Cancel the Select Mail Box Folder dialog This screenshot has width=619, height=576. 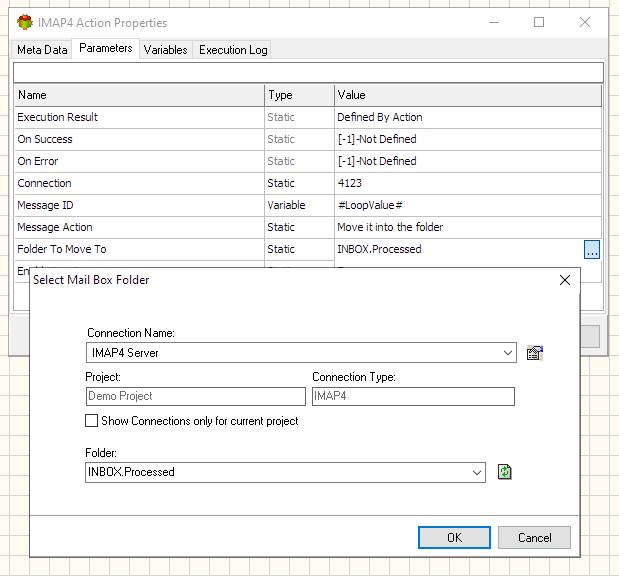pos(534,537)
